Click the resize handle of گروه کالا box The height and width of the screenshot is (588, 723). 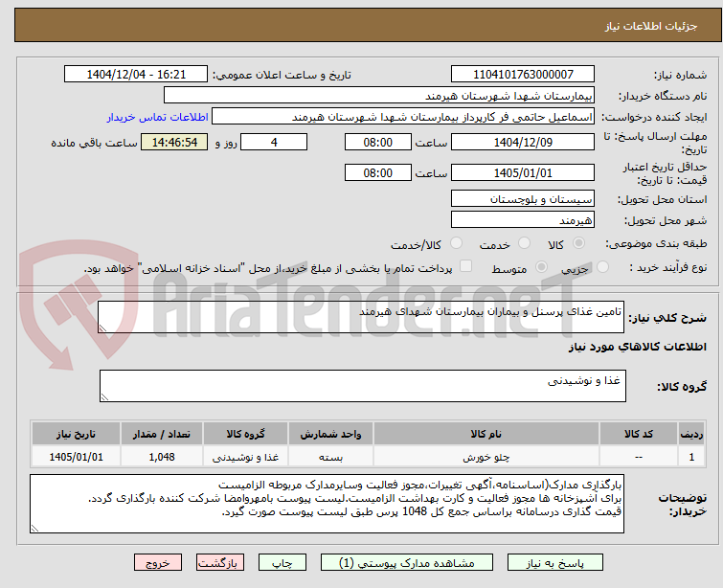[104, 397]
